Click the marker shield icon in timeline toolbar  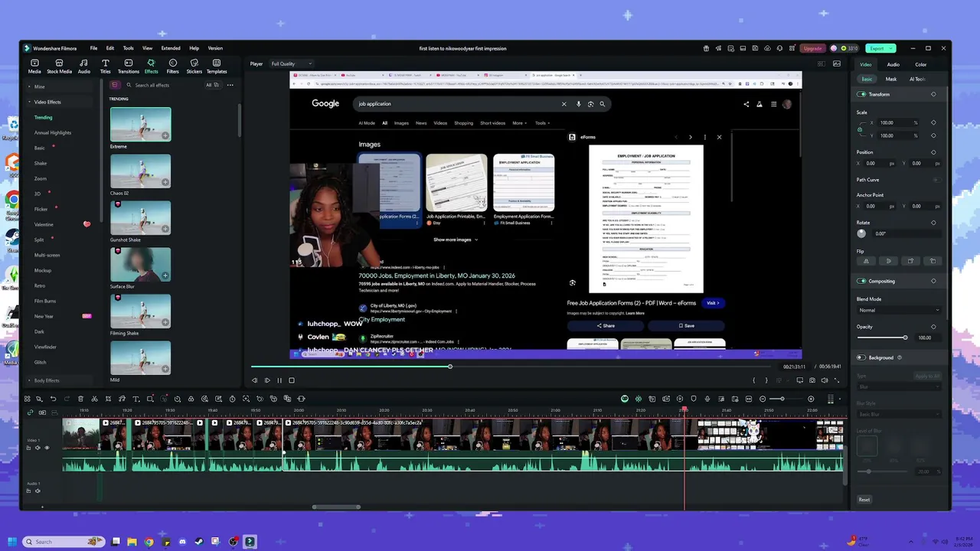click(x=694, y=399)
